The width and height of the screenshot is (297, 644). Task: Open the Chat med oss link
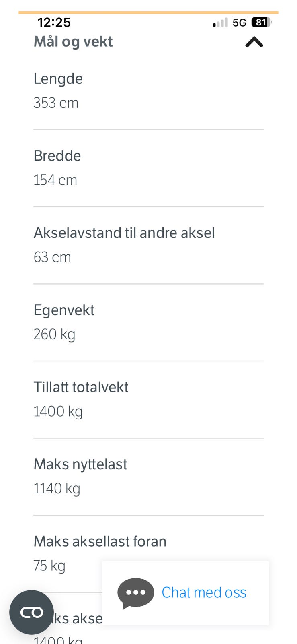[204, 592]
